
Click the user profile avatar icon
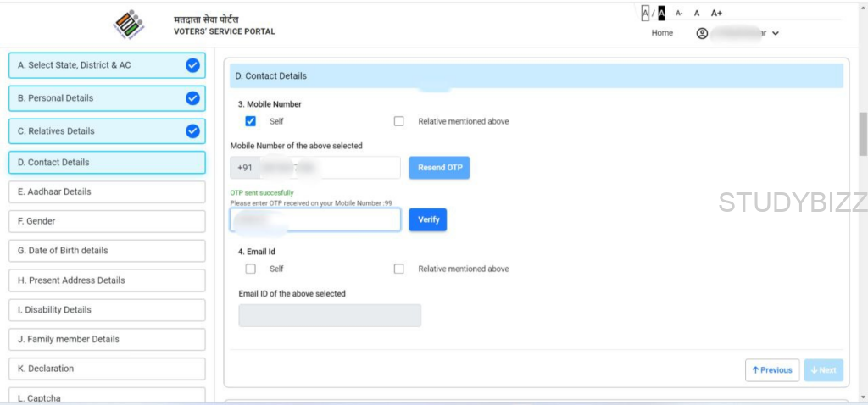point(702,33)
